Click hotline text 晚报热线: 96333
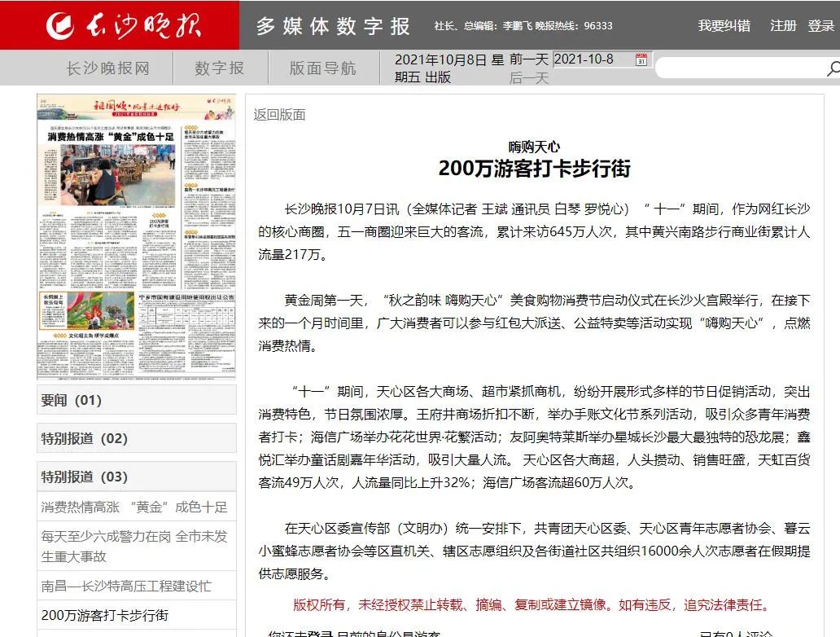 574,26
